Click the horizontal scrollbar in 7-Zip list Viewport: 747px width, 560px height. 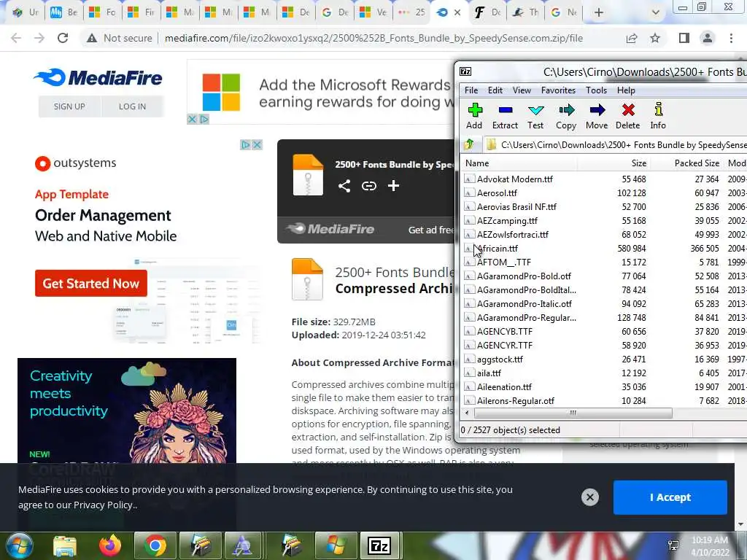point(573,413)
